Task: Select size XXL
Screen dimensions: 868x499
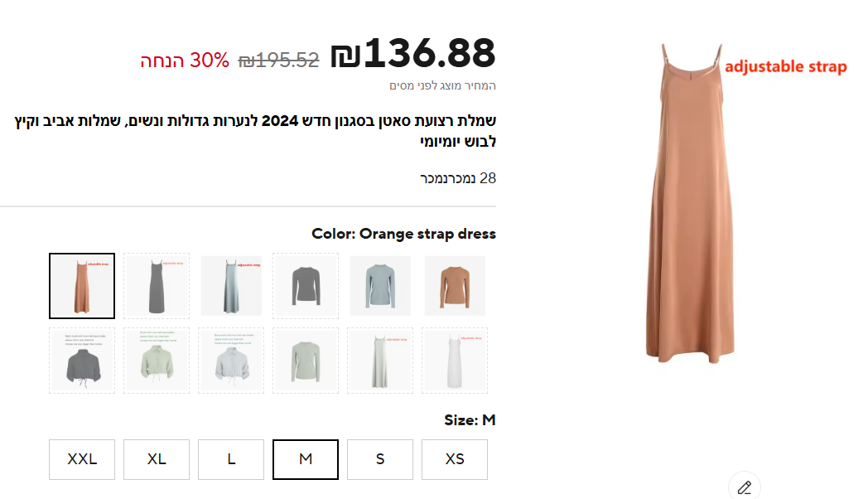Action: 82,459
